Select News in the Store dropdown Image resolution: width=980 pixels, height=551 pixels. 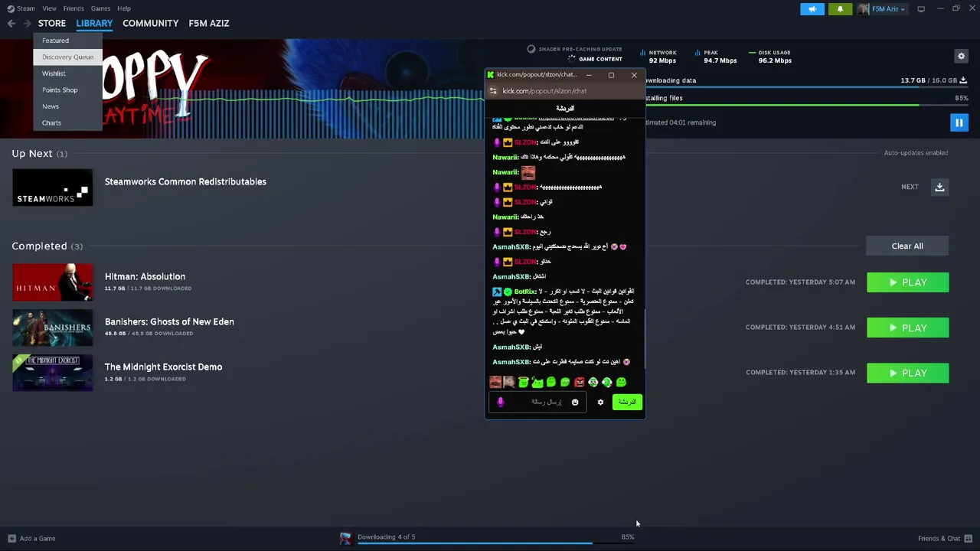pos(67,106)
